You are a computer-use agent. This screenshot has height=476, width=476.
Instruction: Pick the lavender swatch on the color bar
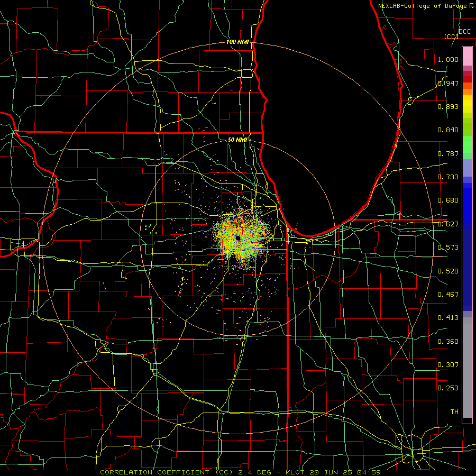coord(467,168)
